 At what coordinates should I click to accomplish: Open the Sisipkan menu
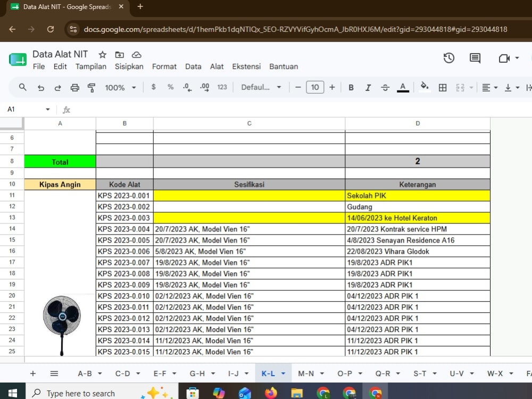coord(129,66)
